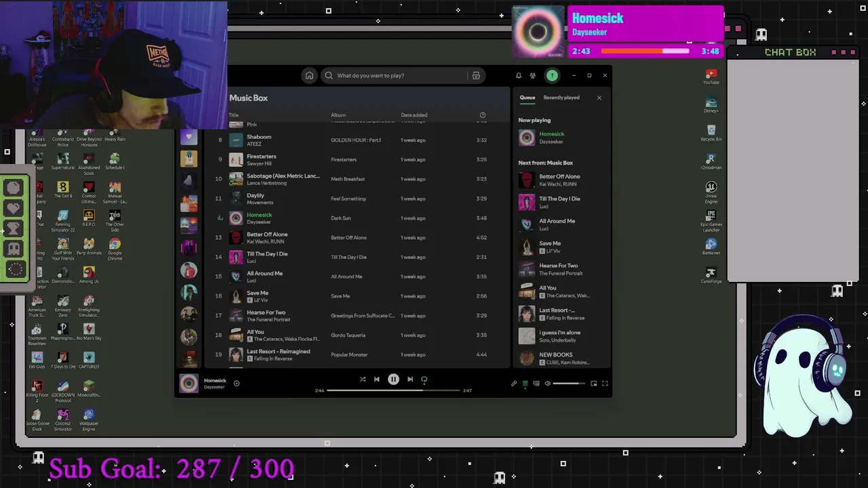Play NEW BOOKS from the queue

point(560,359)
